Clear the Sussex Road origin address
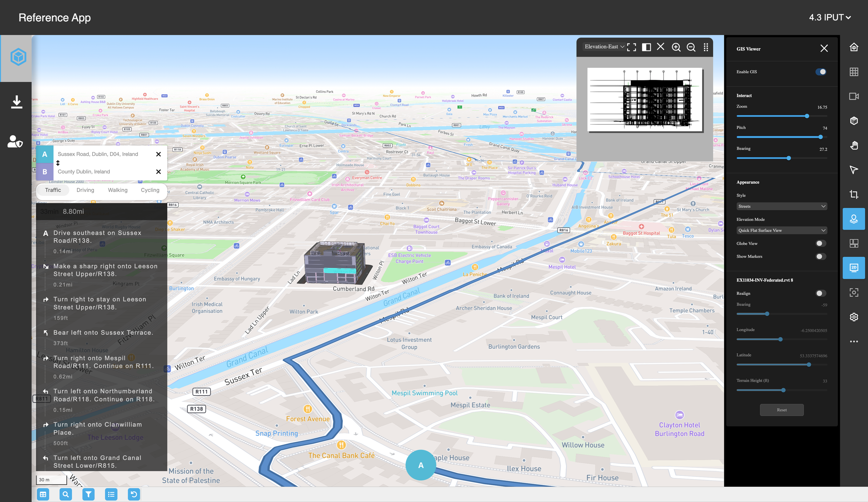868x502 pixels. pos(158,154)
